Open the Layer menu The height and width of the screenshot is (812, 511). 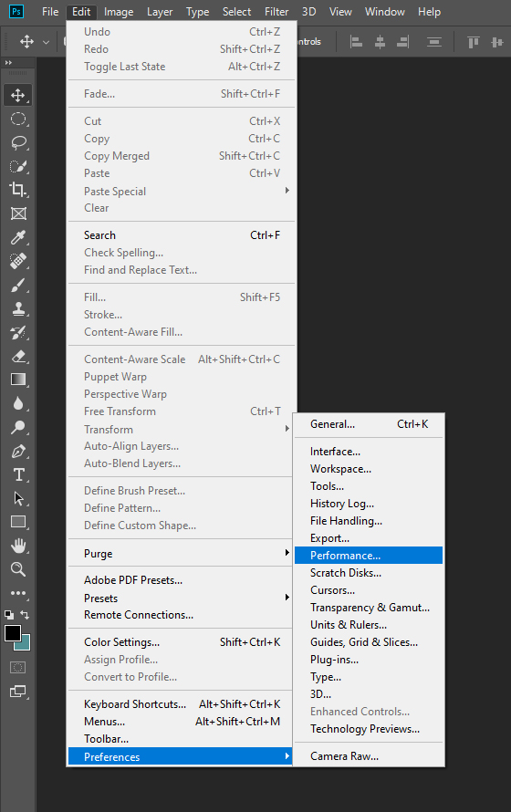160,11
